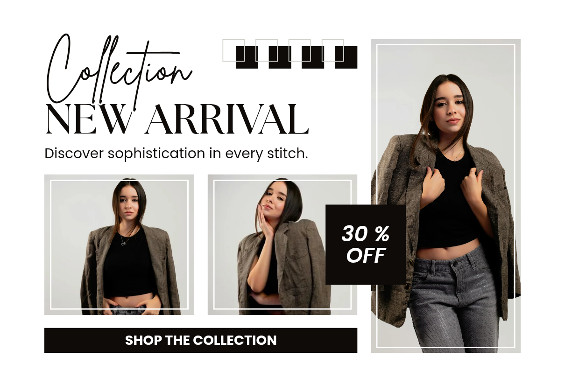This screenshot has width=565, height=392.
Task: Select the large portrait photo on the right
Action: [445, 196]
